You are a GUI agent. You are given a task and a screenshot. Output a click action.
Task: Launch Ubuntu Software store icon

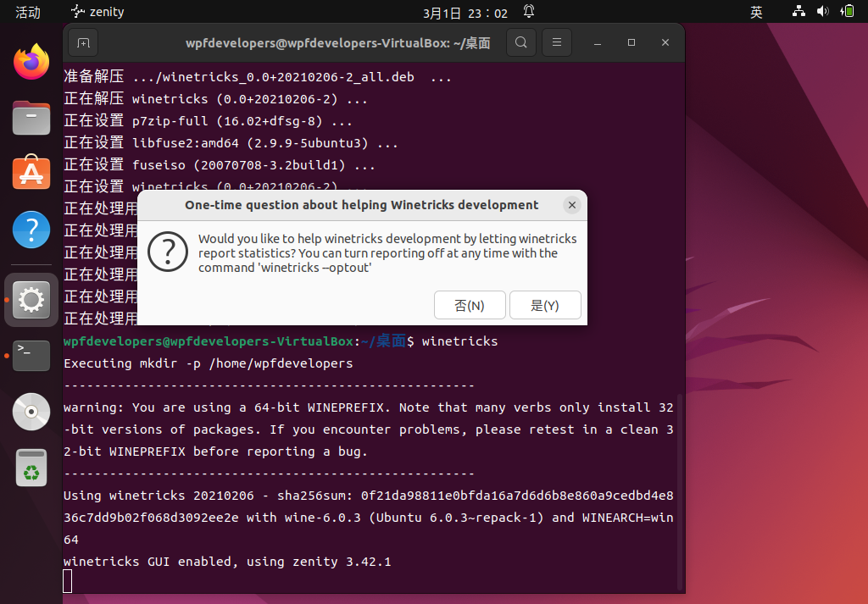[x=31, y=172]
